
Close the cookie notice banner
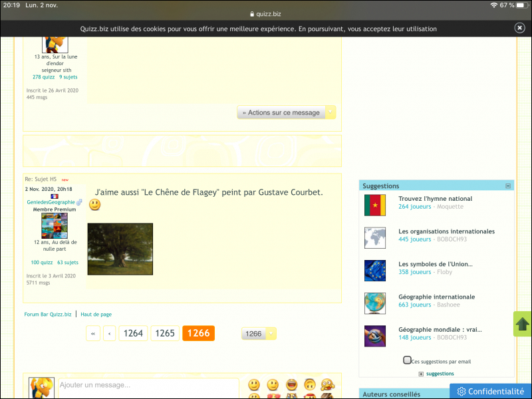tap(519, 28)
